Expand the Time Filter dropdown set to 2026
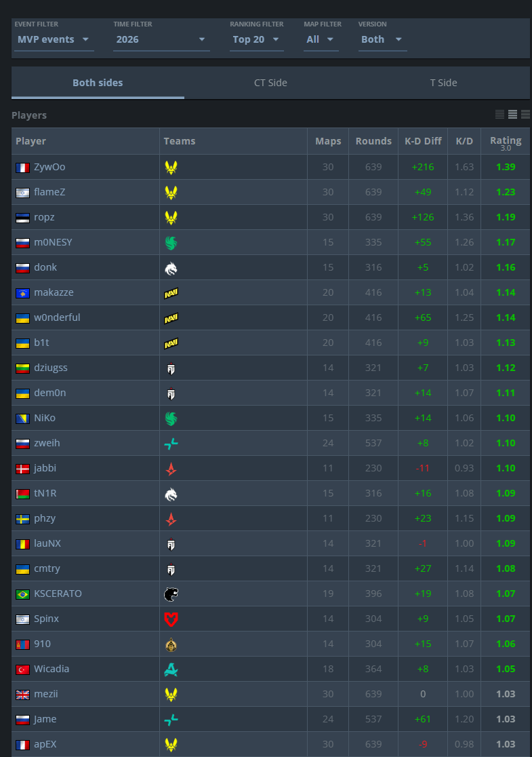Image resolution: width=532 pixels, height=757 pixels. pos(161,39)
